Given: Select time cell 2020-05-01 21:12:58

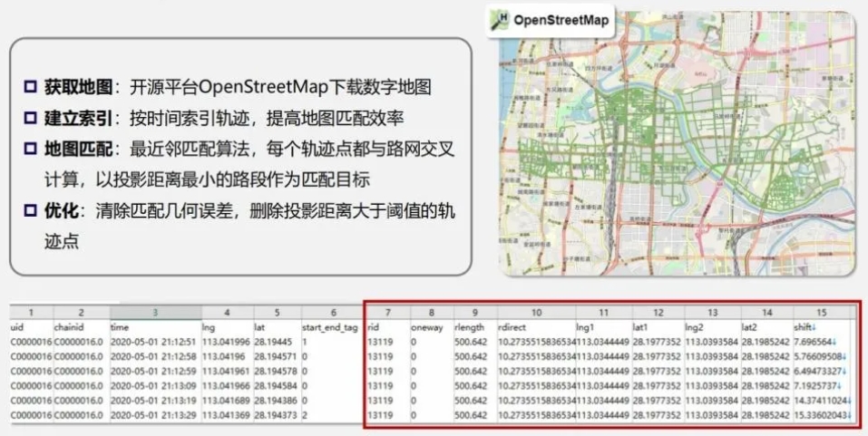Looking at the screenshot, I should (x=156, y=356).
